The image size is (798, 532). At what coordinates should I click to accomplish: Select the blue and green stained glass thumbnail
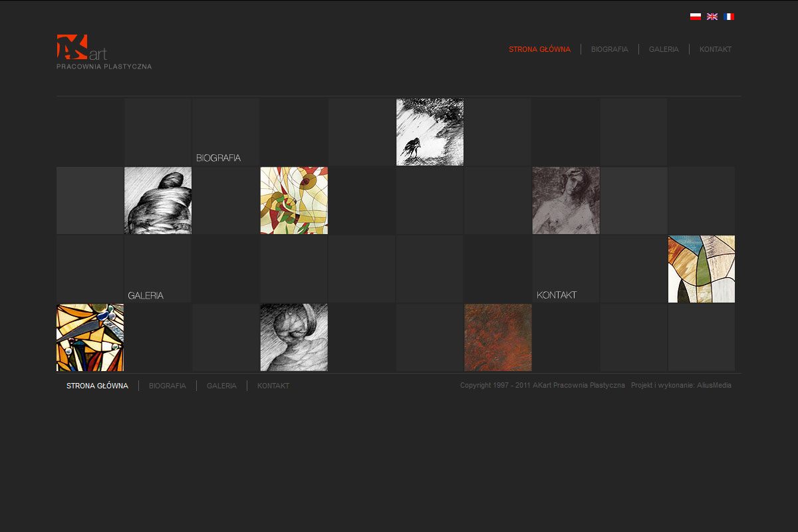[702, 269]
